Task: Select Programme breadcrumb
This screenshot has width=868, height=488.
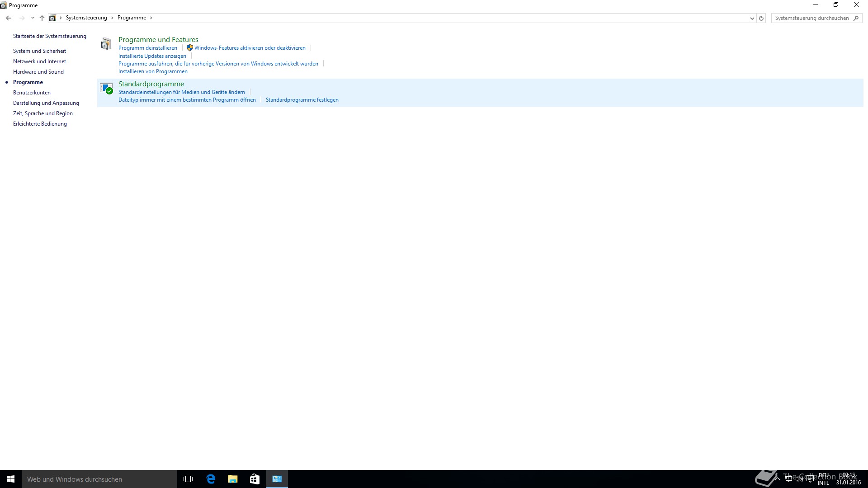Action: pos(132,18)
